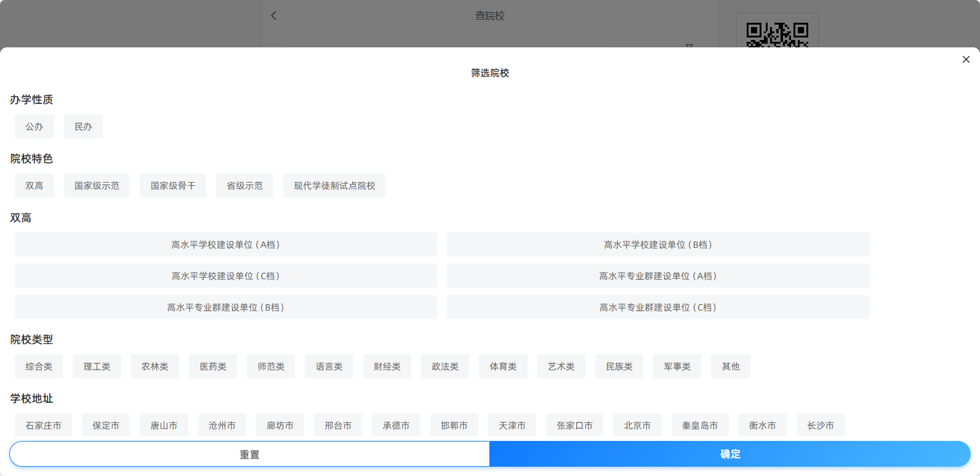
Task: Choose 高水平专业群建设单位 (A档)
Action: click(658, 276)
